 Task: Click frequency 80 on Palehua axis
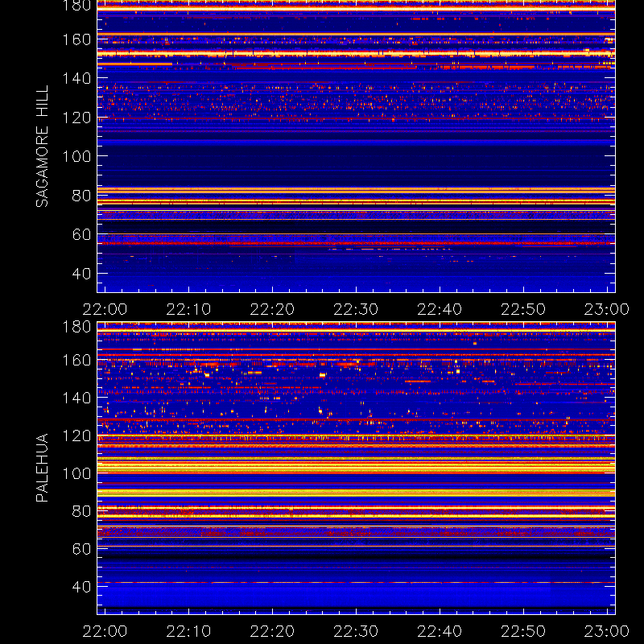click(82, 511)
